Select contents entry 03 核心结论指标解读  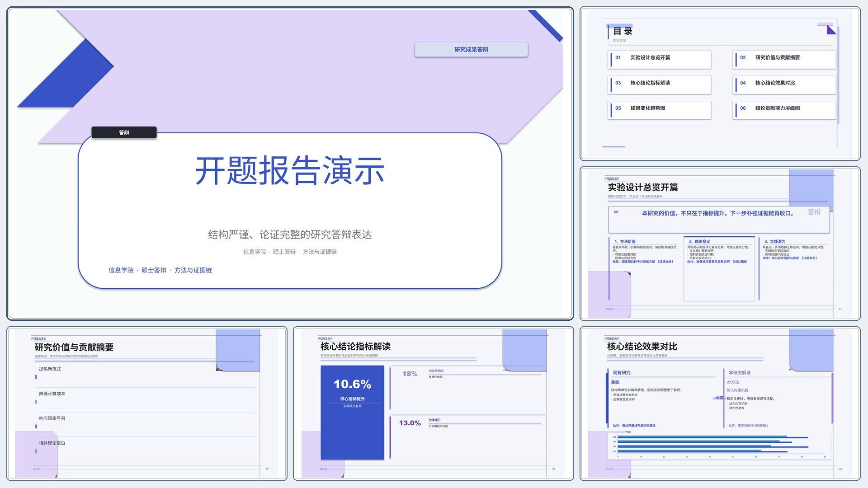(x=660, y=84)
